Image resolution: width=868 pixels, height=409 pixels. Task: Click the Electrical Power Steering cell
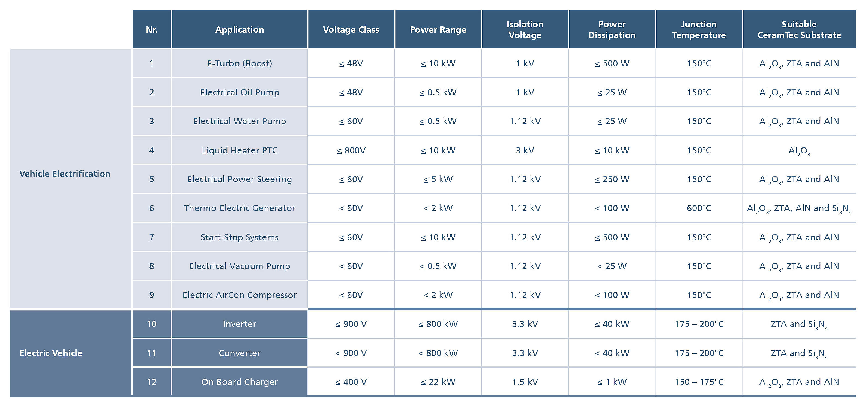point(239,179)
